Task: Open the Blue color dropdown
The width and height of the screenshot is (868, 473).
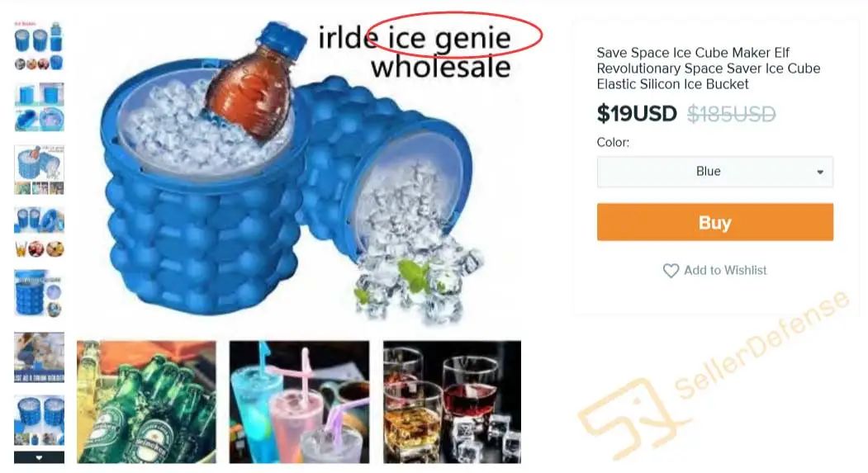Action: click(x=714, y=172)
